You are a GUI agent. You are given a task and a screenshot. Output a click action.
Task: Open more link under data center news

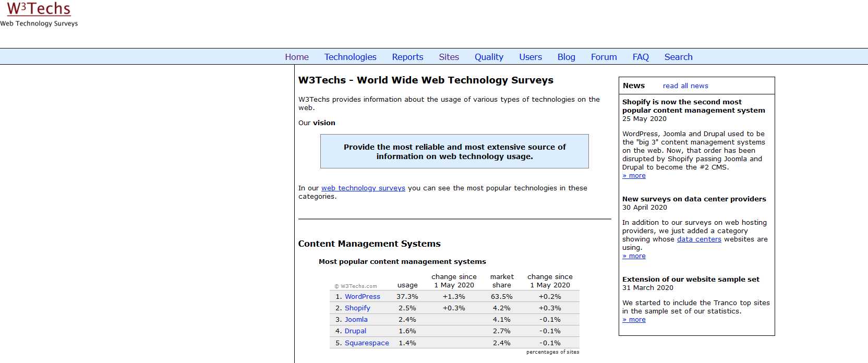click(x=634, y=256)
